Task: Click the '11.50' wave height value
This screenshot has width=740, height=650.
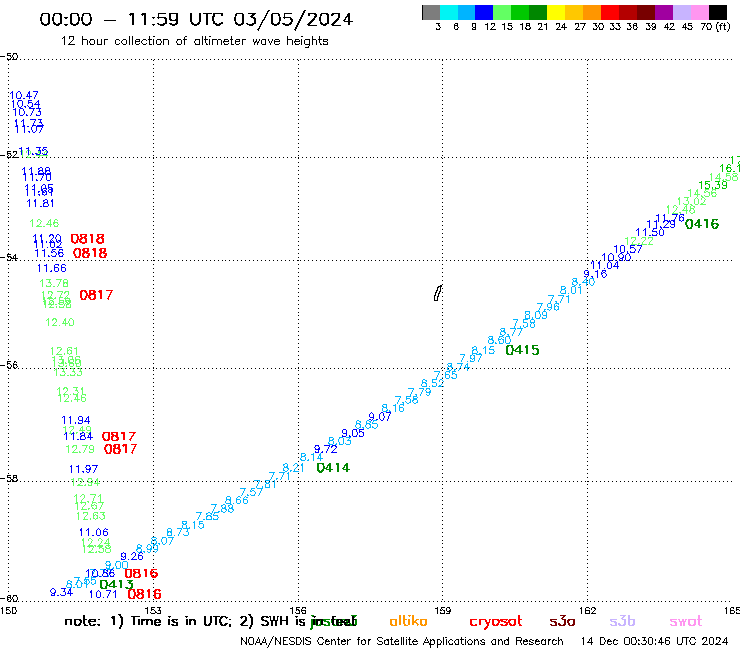Action: tap(650, 232)
